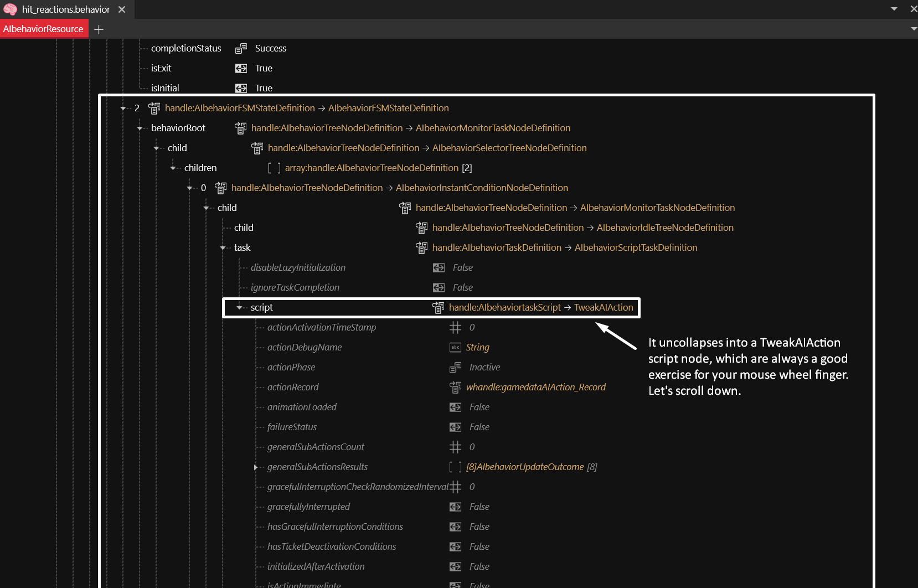The image size is (918, 588).
Task: Toggle the animationLoaded boolean icon
Action: pyautogui.click(x=455, y=408)
